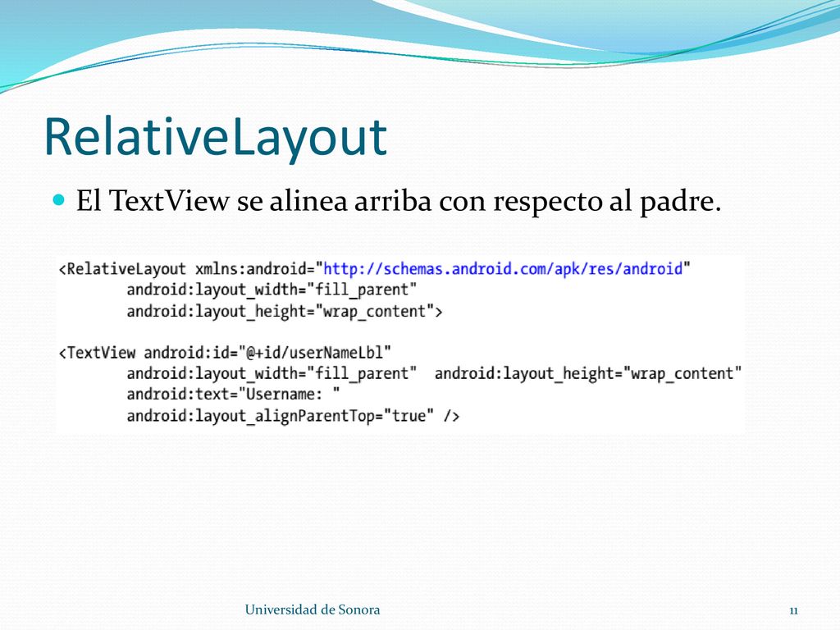Click the RelativeLayout slide title

tap(216, 138)
